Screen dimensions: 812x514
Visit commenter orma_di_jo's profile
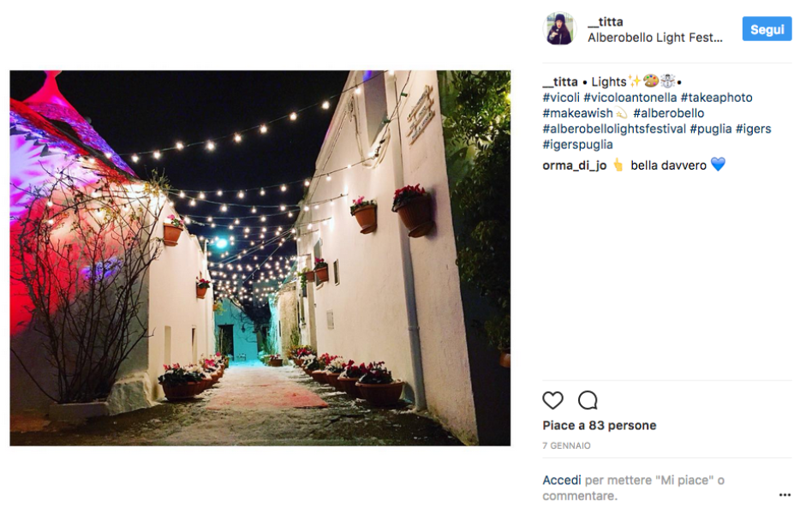574,165
